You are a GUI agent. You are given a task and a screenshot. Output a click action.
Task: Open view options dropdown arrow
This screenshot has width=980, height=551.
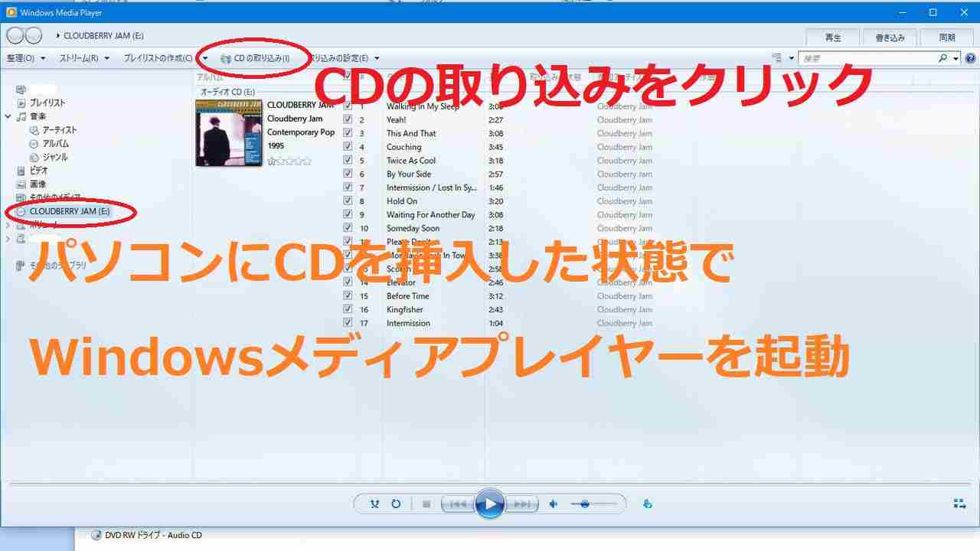[790, 58]
